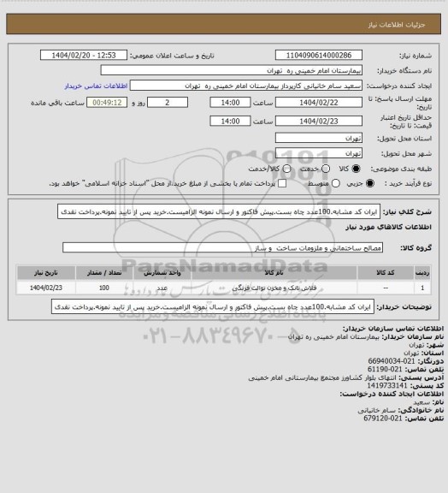The height and width of the screenshot is (493, 448).
Task: Click the buyer notes text box
Action: pos(213,306)
